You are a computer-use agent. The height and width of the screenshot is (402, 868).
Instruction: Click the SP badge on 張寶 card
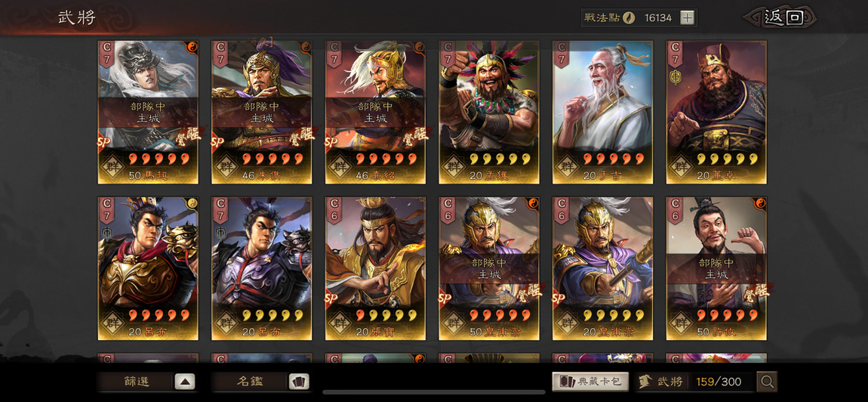click(x=331, y=298)
